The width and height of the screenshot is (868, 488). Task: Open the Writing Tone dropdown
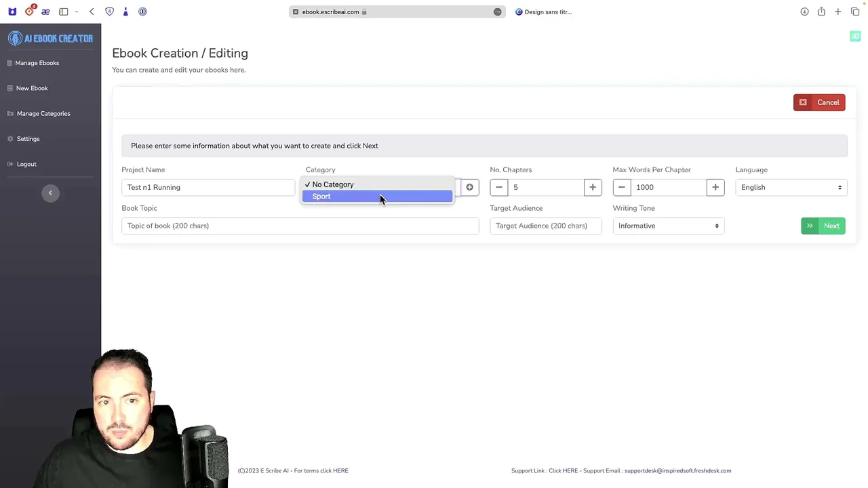[669, 226]
